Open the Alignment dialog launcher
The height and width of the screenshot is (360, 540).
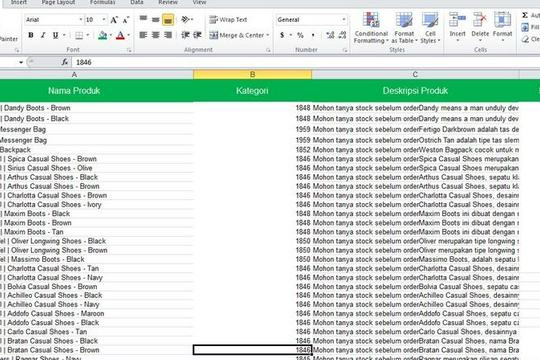click(268, 51)
